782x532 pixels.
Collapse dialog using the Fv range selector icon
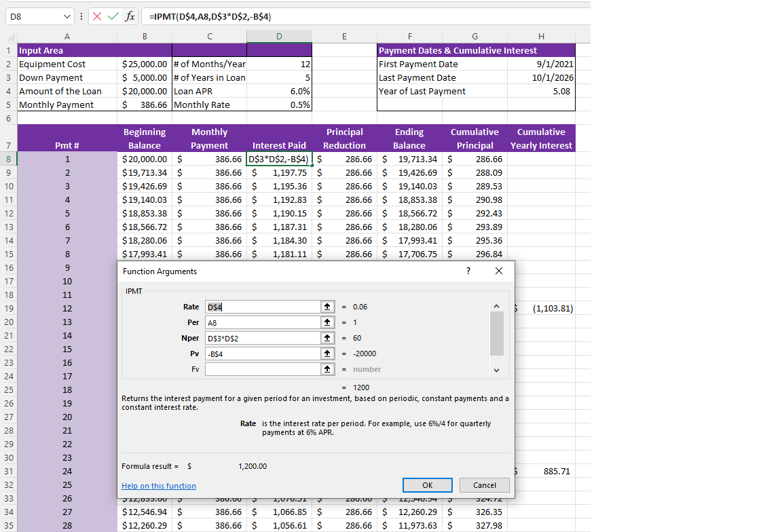[327, 369]
